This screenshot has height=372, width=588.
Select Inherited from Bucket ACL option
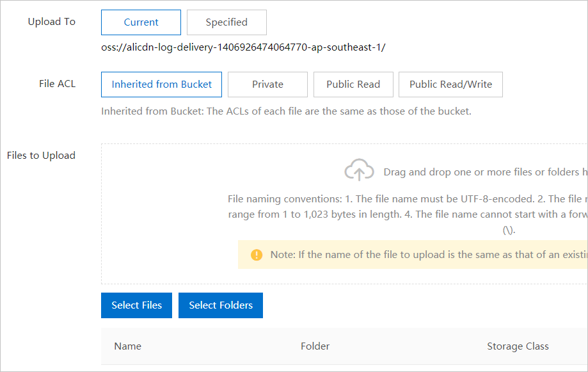pyautogui.click(x=161, y=85)
